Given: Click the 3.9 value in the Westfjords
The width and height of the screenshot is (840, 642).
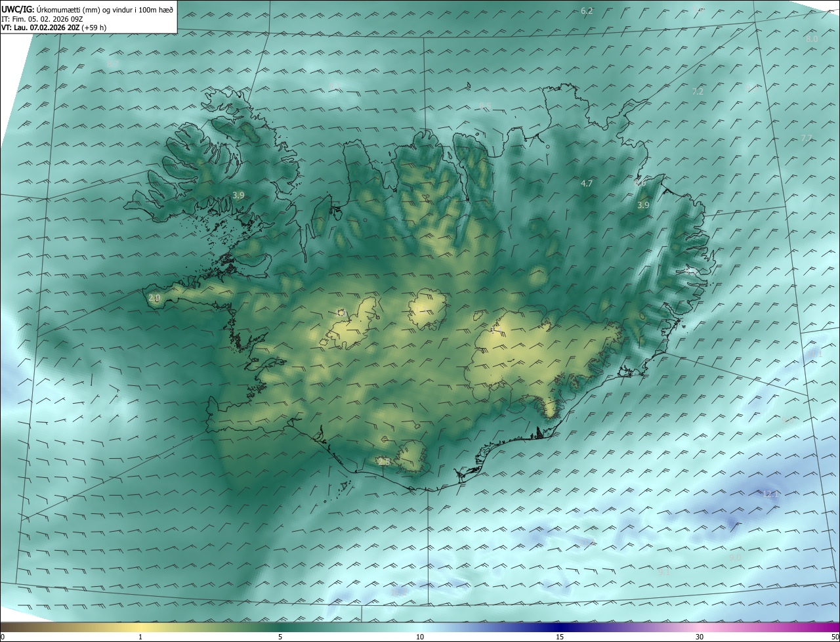Looking at the screenshot, I should click(238, 196).
